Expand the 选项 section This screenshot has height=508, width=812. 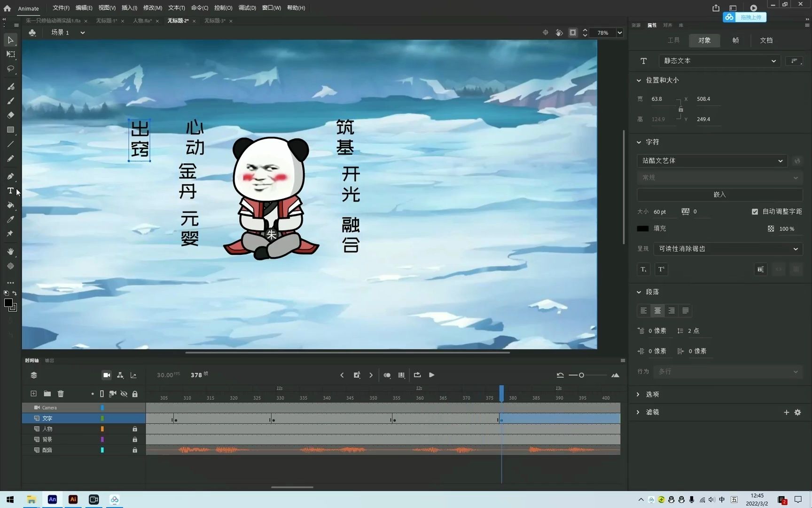pos(638,394)
